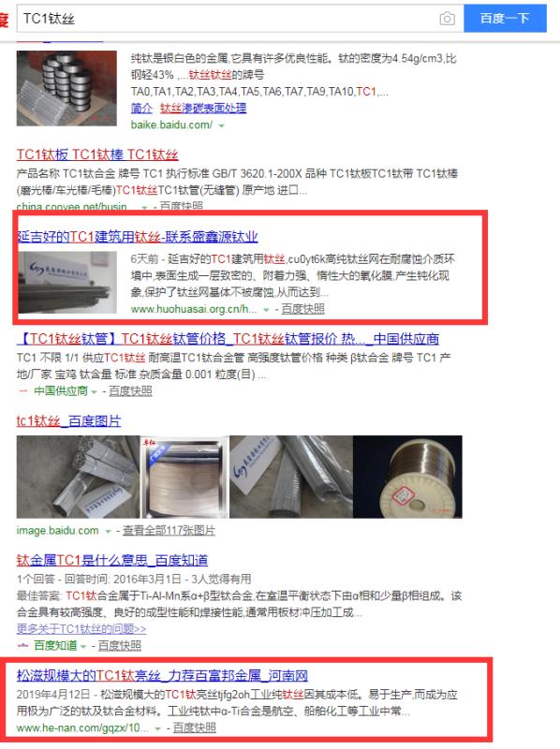The height and width of the screenshot is (749, 560).
Task: Expand dropdown arrow beside image.baidu.com
Action: pos(108,531)
